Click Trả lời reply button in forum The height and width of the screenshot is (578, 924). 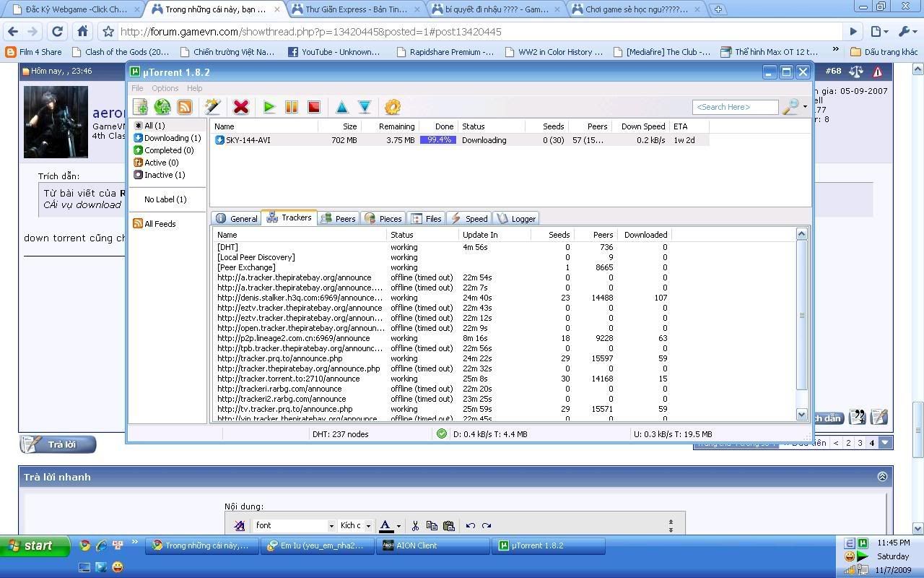58,444
